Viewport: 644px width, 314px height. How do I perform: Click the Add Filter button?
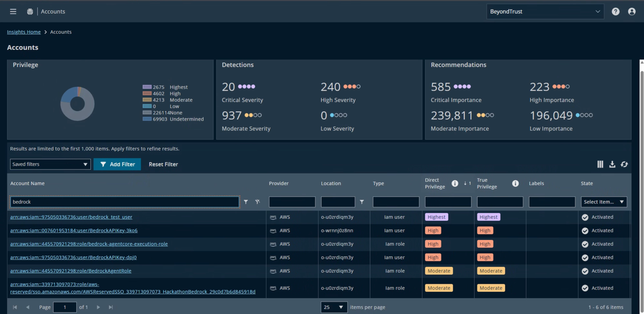117,164
